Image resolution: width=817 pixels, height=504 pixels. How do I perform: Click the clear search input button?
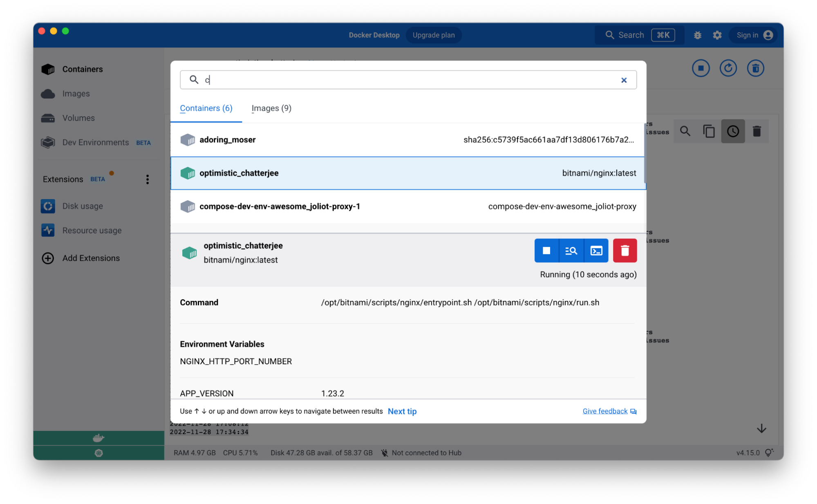pos(624,81)
